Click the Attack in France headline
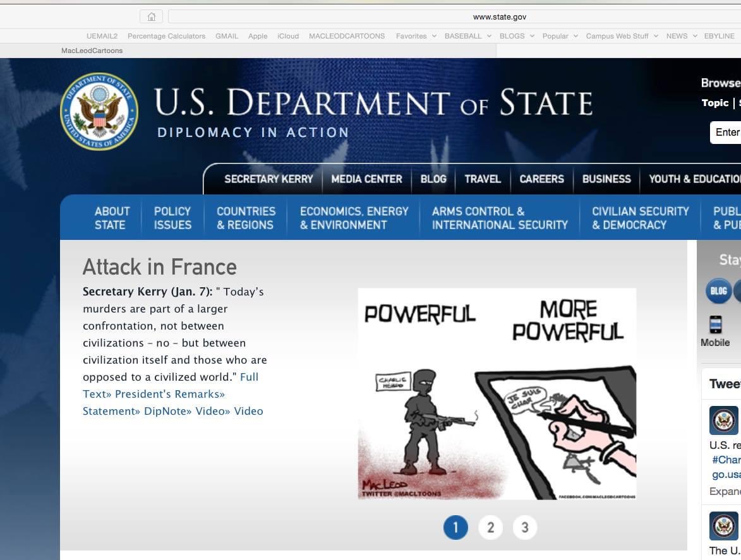This screenshot has width=741, height=560. point(160,267)
